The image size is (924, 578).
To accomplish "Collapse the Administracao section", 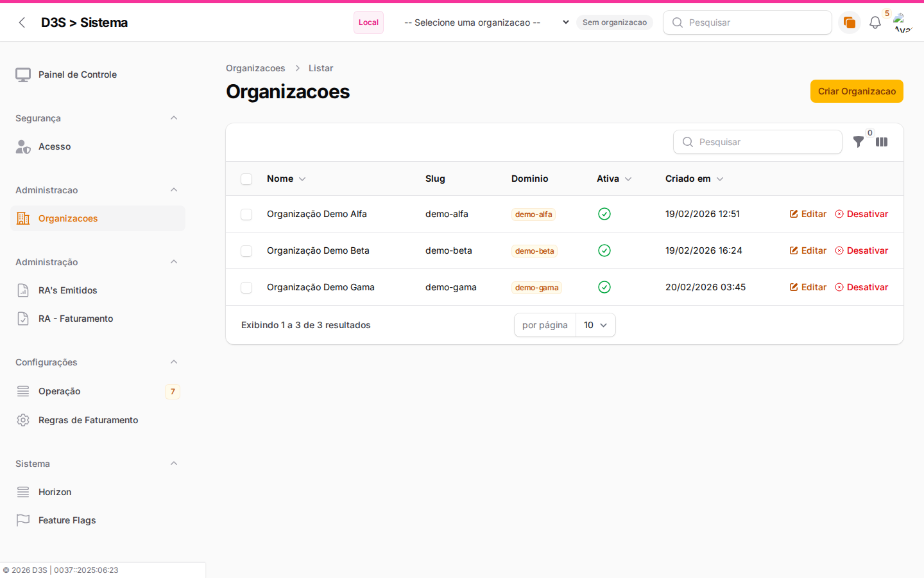I will click(174, 190).
